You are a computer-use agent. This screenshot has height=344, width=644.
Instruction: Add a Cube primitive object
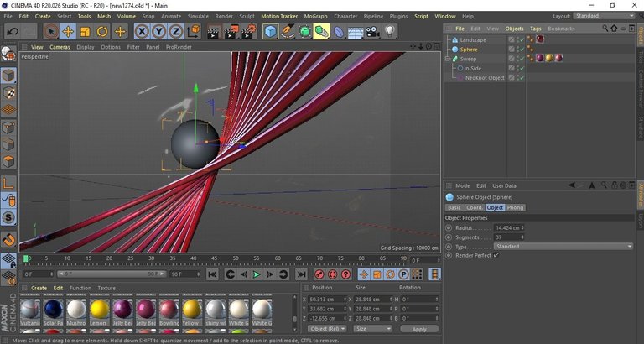[x=270, y=32]
